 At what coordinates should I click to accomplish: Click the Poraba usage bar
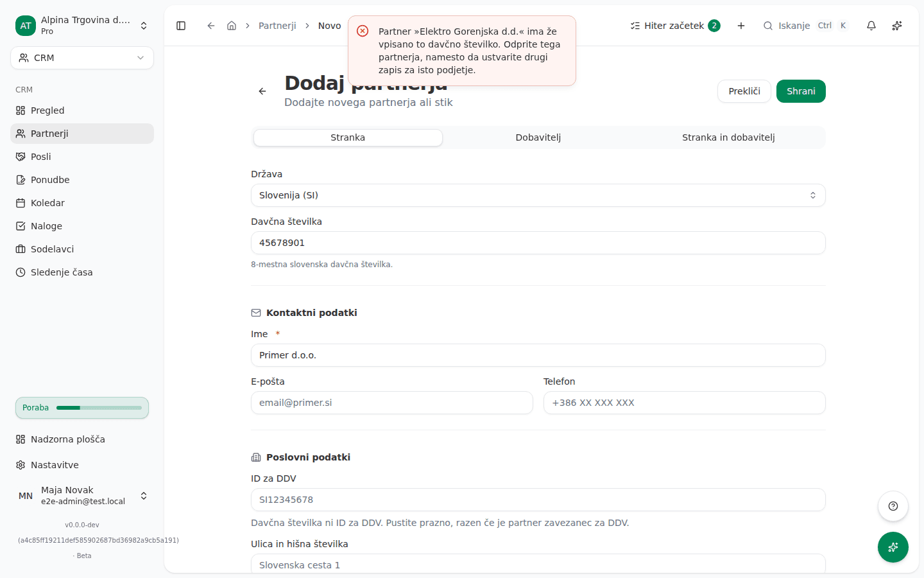point(82,408)
